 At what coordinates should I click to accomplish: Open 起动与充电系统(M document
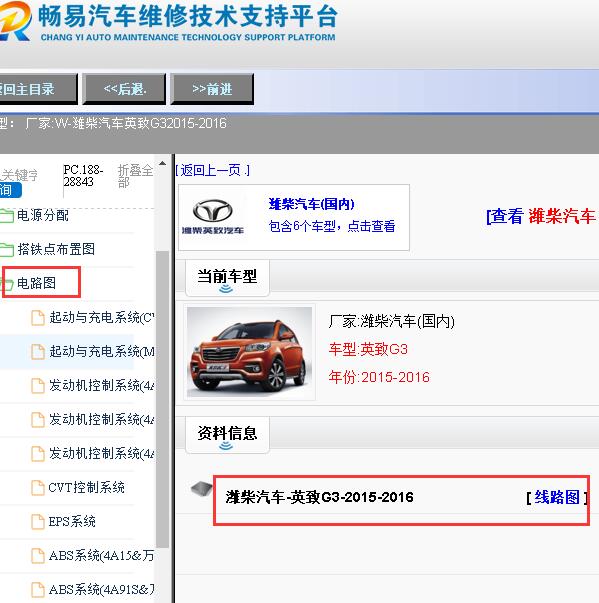point(102,351)
